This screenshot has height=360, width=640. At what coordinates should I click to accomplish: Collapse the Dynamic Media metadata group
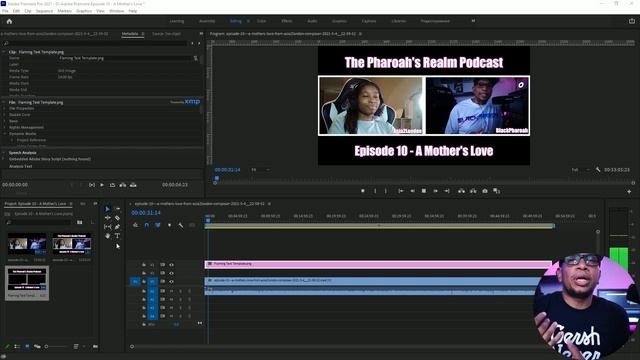pos(5,133)
